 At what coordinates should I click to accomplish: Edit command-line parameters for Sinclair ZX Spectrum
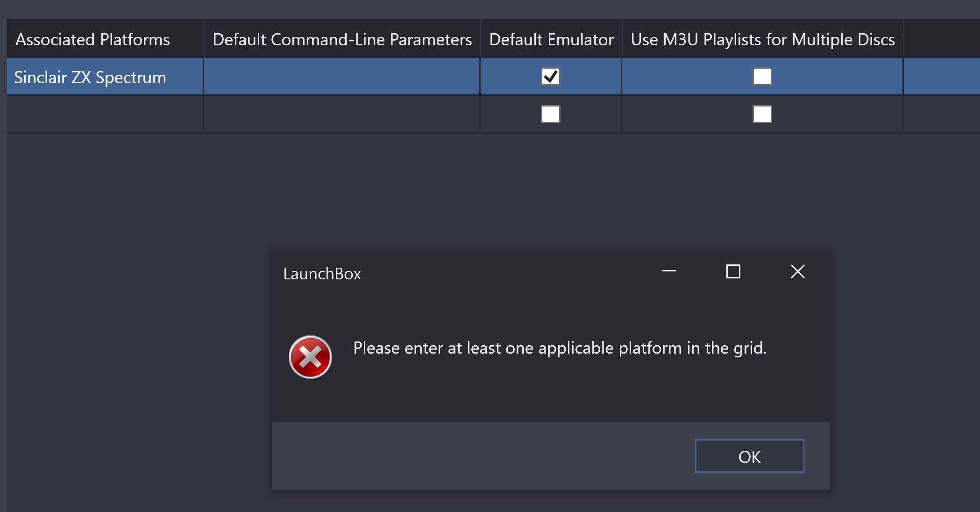(342, 77)
